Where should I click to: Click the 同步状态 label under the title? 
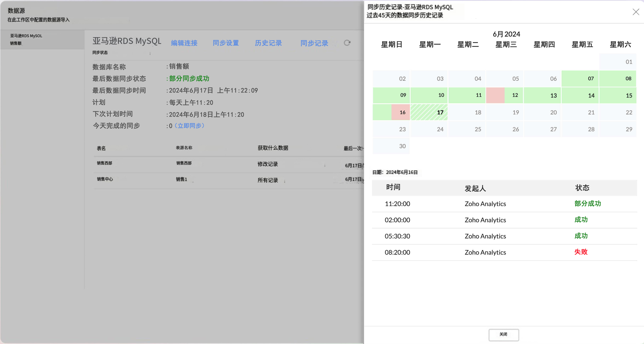(x=100, y=53)
